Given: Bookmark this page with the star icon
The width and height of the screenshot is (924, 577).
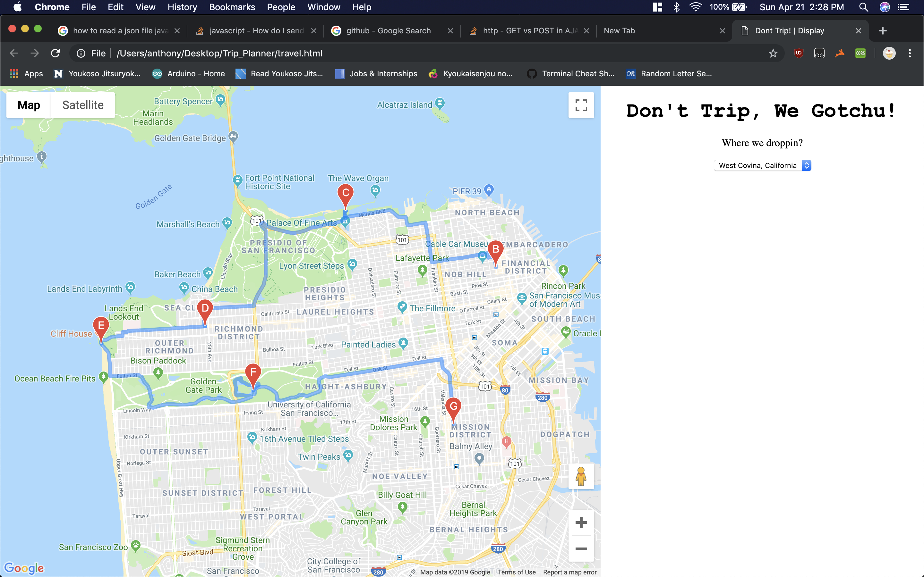Looking at the screenshot, I should [x=773, y=54].
